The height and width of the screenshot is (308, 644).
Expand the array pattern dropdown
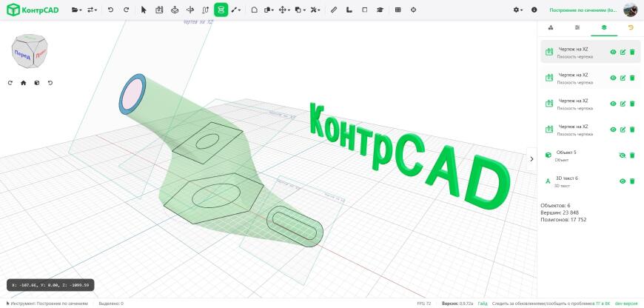(315, 10)
